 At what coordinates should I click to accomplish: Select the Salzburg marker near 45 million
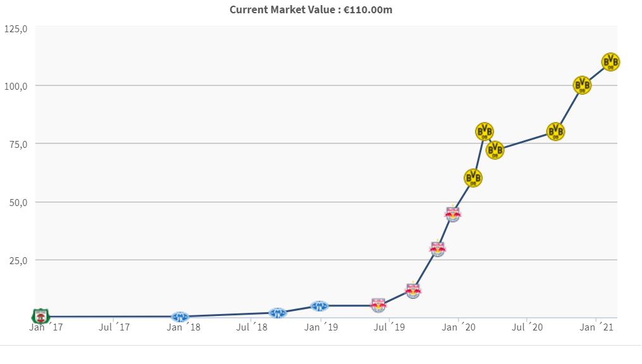(453, 214)
